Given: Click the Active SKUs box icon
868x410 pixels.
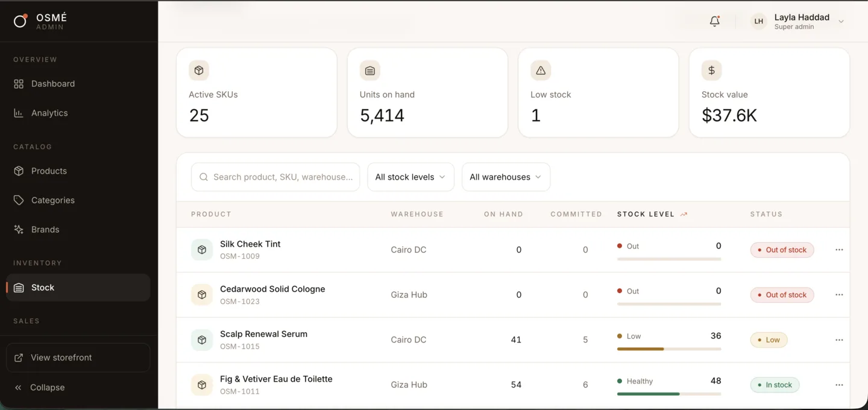Looking at the screenshot, I should coord(199,71).
